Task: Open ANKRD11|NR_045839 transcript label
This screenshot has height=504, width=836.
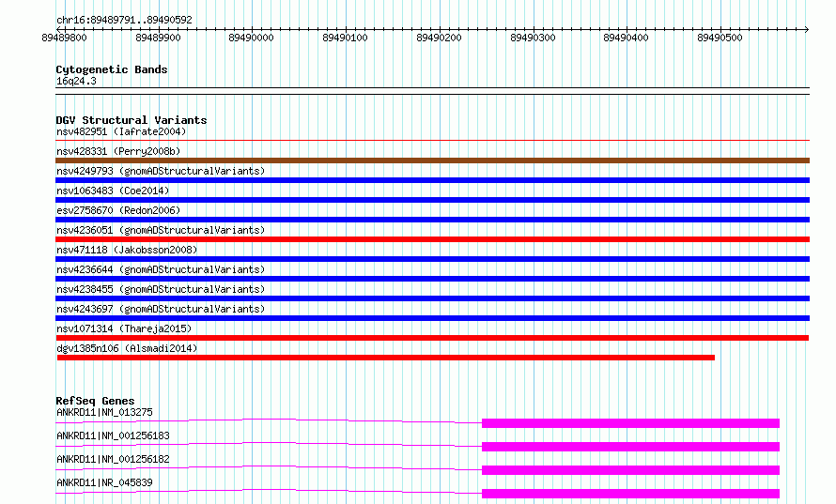Action: point(104,482)
